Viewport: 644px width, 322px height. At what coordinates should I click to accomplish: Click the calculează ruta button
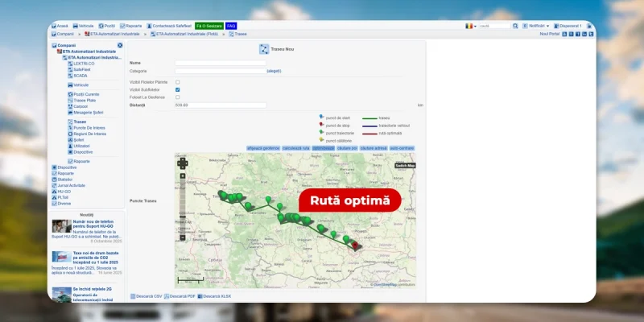296,148
